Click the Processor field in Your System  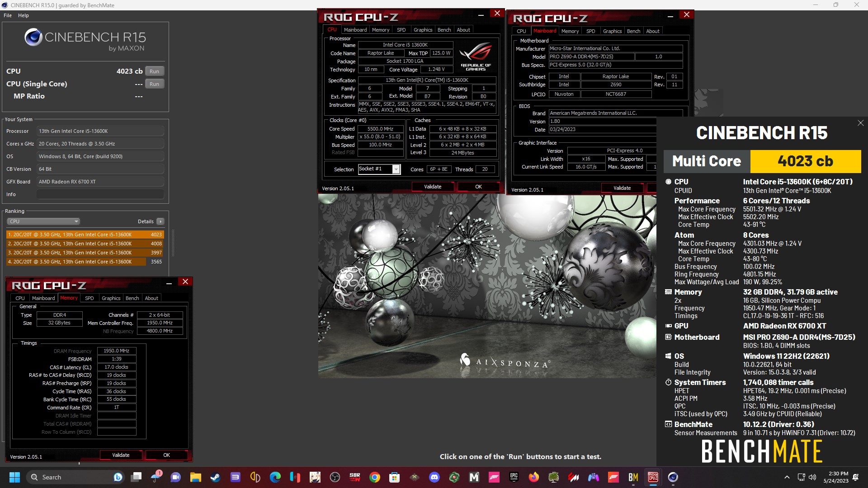100,131
